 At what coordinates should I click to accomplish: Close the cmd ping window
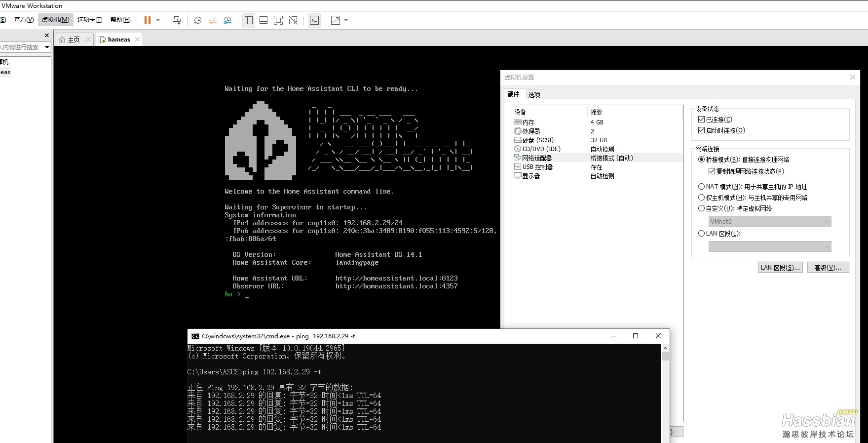658,336
